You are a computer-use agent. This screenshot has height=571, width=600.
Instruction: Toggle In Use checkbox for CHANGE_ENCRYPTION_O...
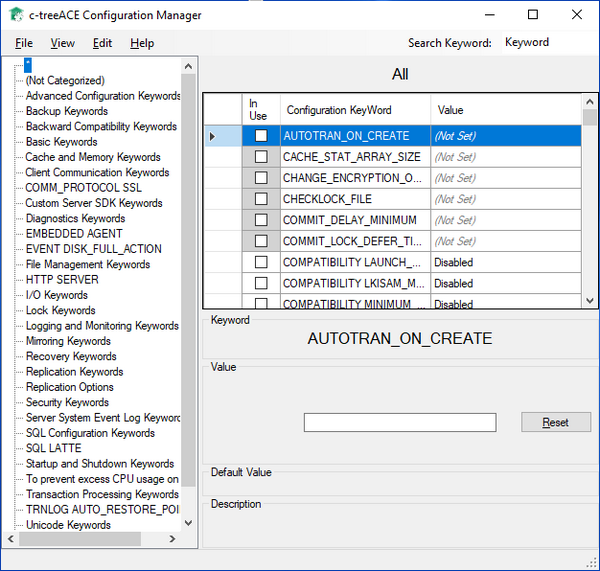(x=261, y=178)
